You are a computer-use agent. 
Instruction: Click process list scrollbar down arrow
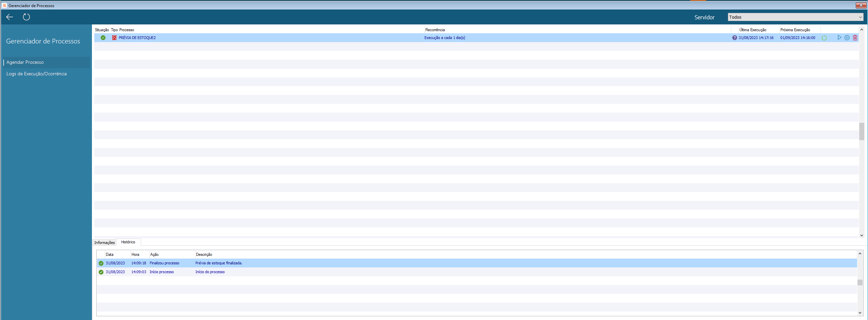[862, 235]
